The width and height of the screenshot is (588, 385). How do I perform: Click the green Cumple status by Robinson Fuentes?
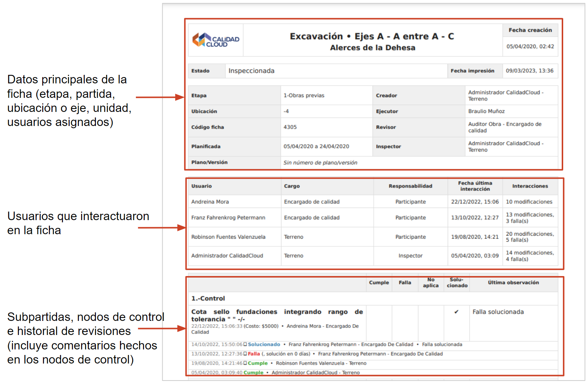click(258, 364)
